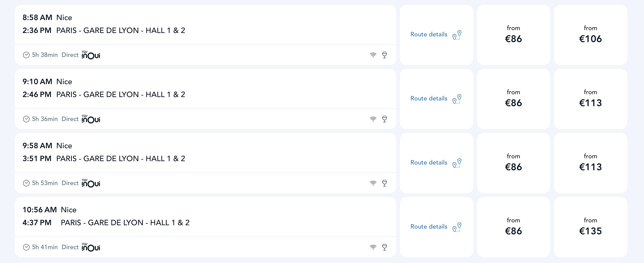The image size is (644, 263).
Task: Click the clock icon beside 5h 53min
Action: click(26, 183)
